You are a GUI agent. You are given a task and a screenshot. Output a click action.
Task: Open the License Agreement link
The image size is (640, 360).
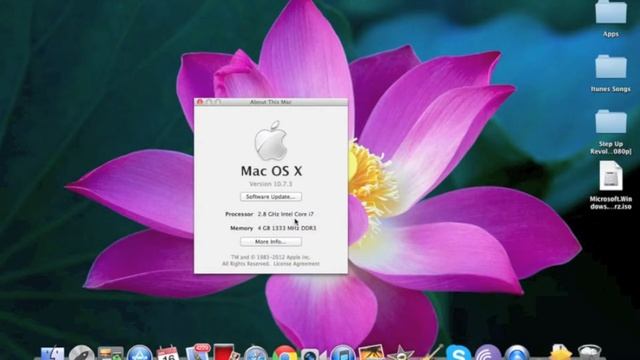[x=296, y=264]
